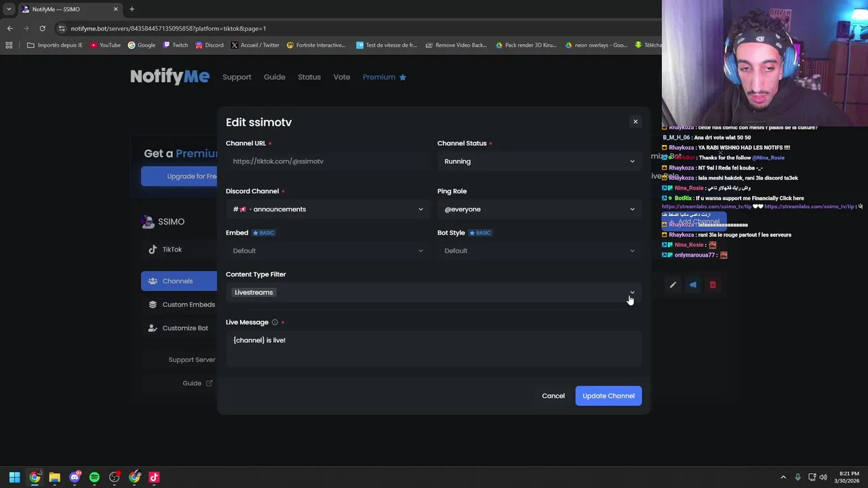
Task: Go back with browser back arrow
Action: 9,28
